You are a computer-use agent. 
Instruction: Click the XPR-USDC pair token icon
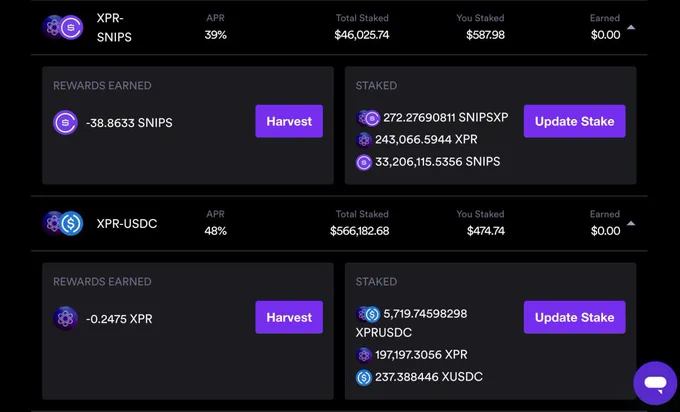tap(63, 223)
